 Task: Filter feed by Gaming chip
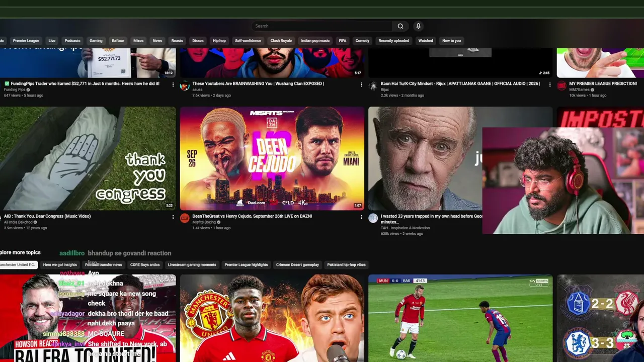[96, 41]
